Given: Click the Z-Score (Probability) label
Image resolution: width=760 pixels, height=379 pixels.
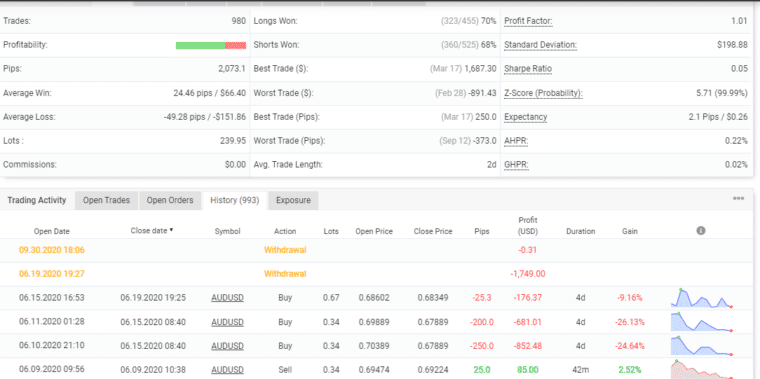Looking at the screenshot, I should pyautogui.click(x=543, y=93).
